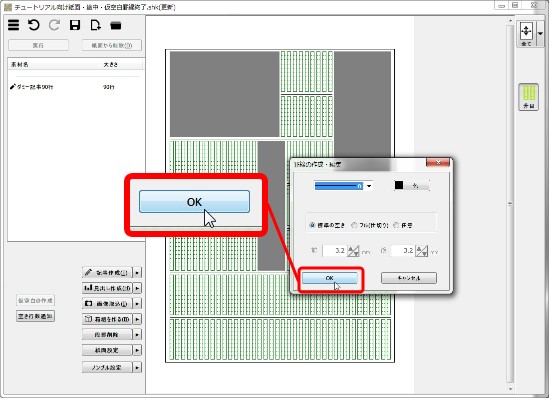The width and height of the screenshot is (549, 398).
Task: Click the new page icon in toolbar
Action: coord(96,25)
